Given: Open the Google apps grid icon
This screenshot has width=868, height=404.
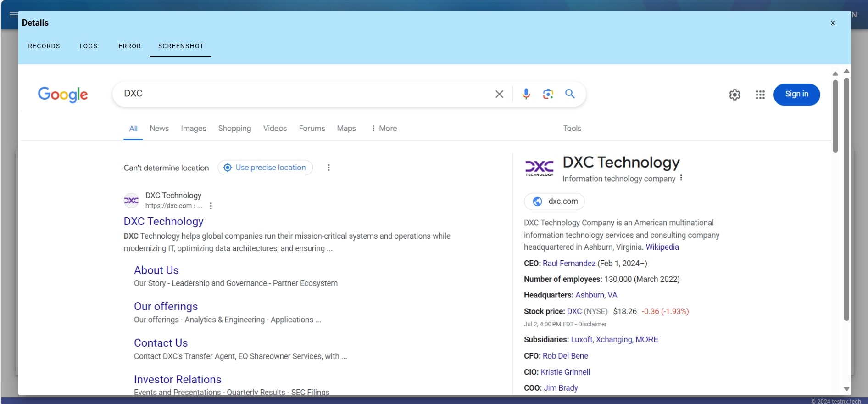Looking at the screenshot, I should 760,95.
